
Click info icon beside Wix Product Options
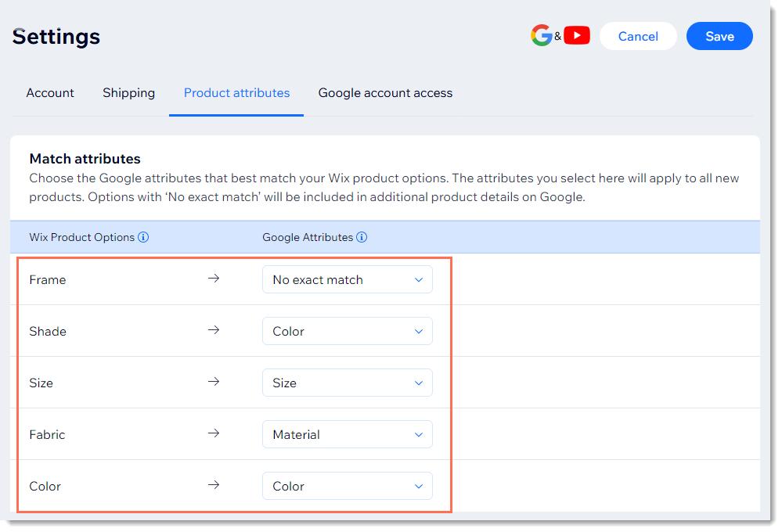[x=143, y=237]
